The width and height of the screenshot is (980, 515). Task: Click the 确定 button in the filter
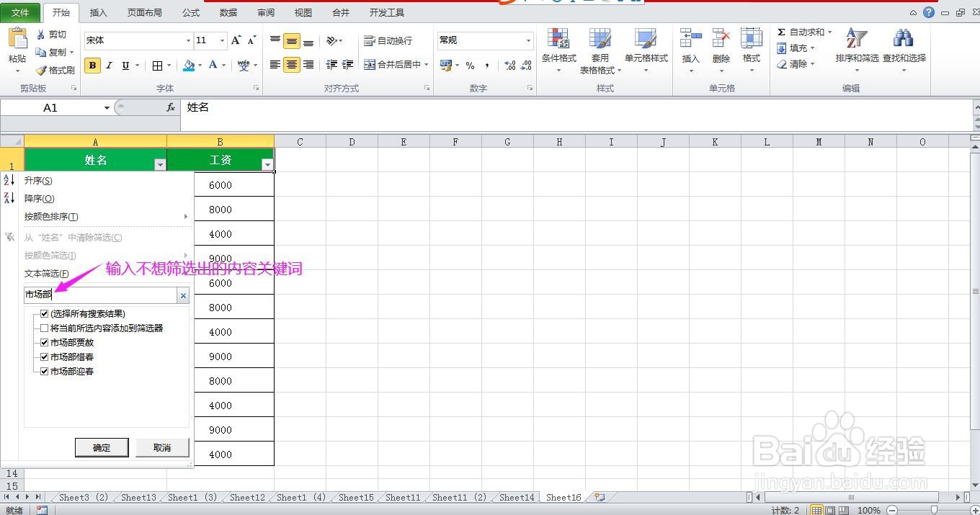pos(102,447)
